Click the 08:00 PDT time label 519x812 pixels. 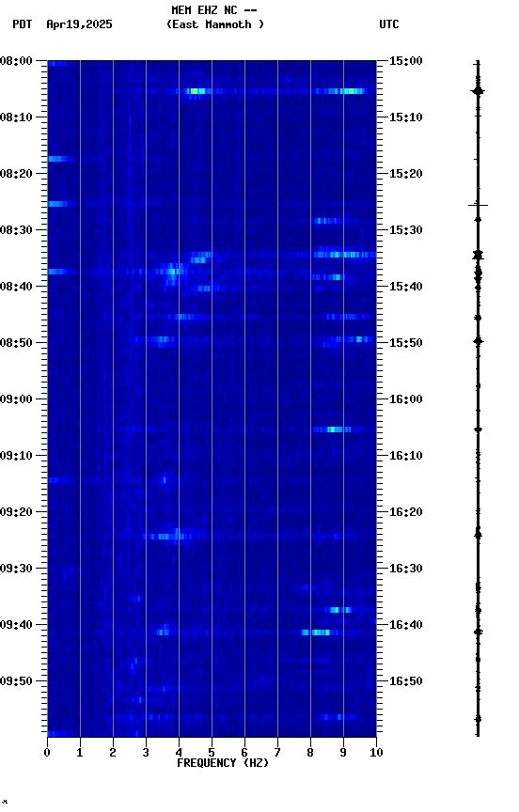click(x=16, y=61)
